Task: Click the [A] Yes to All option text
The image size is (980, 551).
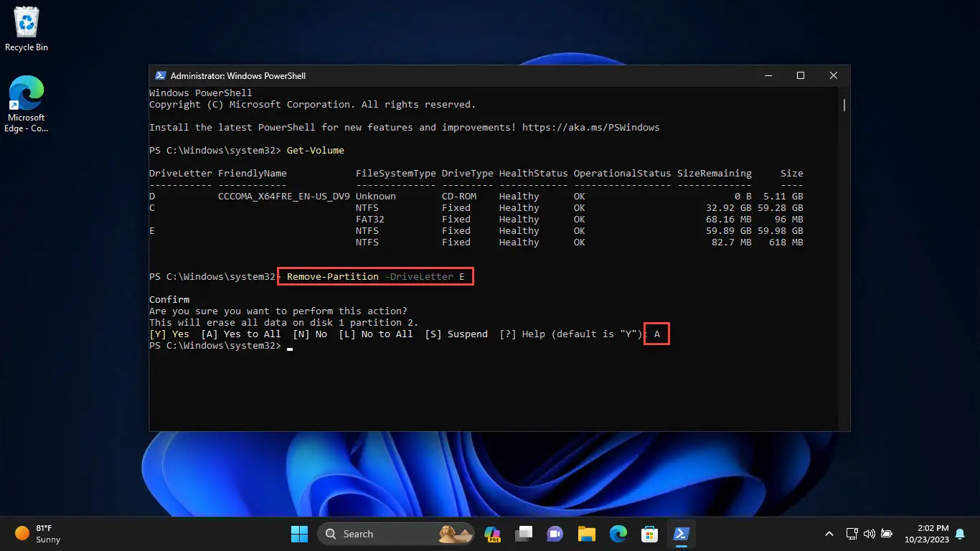Action: pos(241,334)
